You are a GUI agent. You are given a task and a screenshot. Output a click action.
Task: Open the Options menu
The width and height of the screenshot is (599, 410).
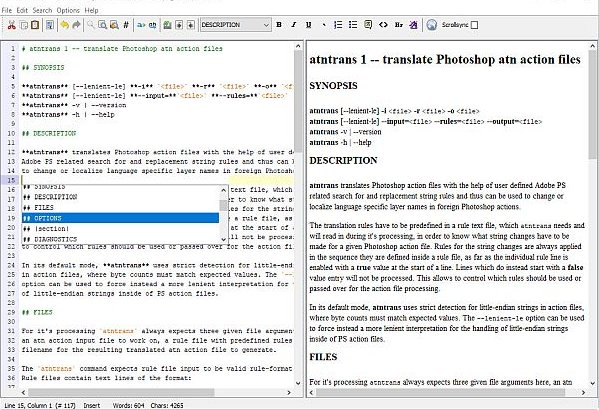point(68,10)
